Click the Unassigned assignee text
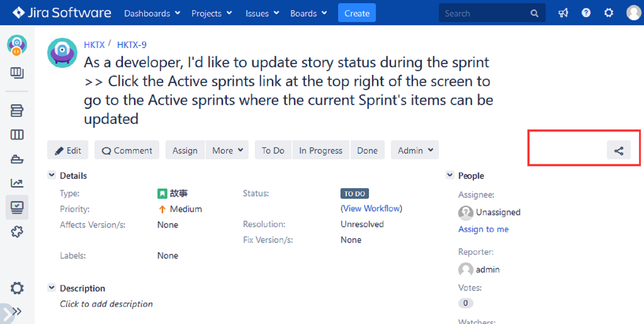Screen dimensions: 644x324 (498, 212)
